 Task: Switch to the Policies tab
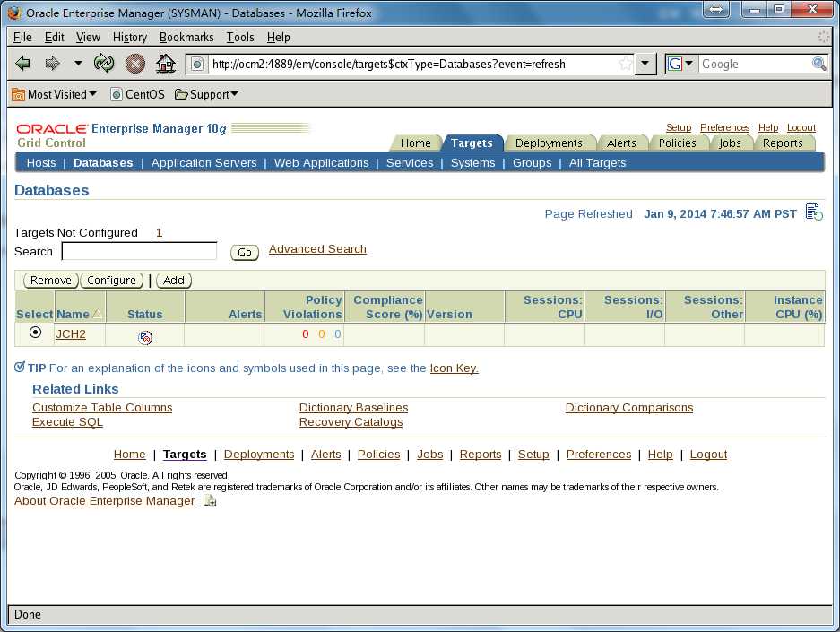click(x=677, y=143)
